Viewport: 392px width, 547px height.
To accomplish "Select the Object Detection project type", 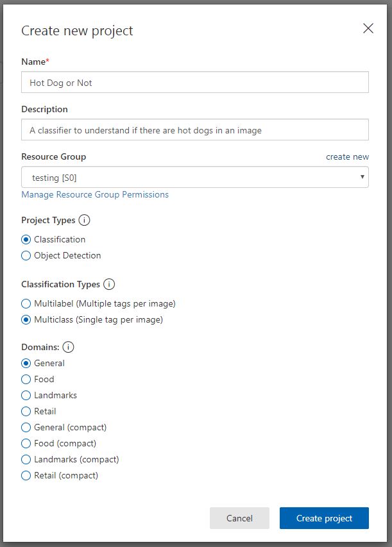I will click(x=26, y=255).
